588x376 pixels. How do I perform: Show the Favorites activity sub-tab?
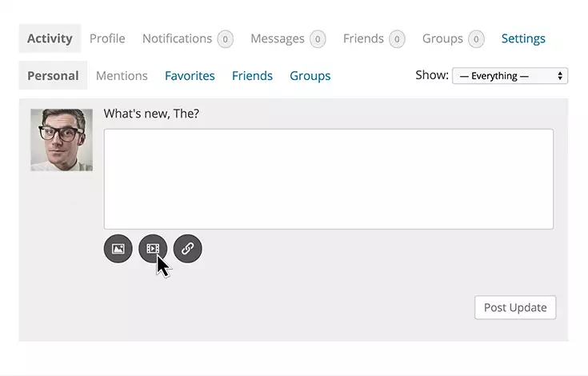pos(190,76)
